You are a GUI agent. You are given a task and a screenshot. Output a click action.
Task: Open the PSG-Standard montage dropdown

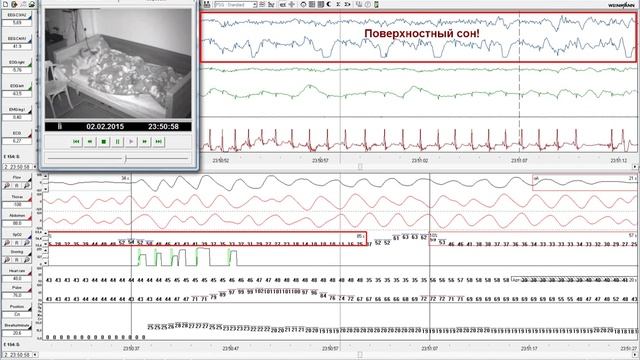[x=254, y=4]
